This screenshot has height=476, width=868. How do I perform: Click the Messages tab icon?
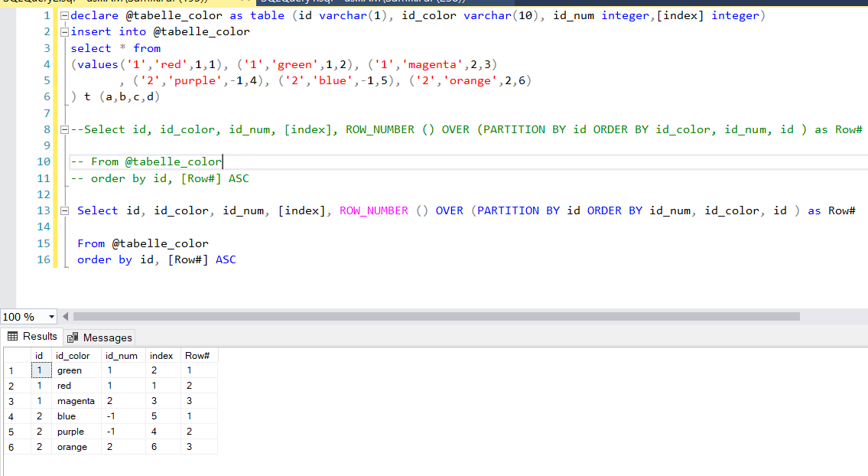[x=73, y=337]
